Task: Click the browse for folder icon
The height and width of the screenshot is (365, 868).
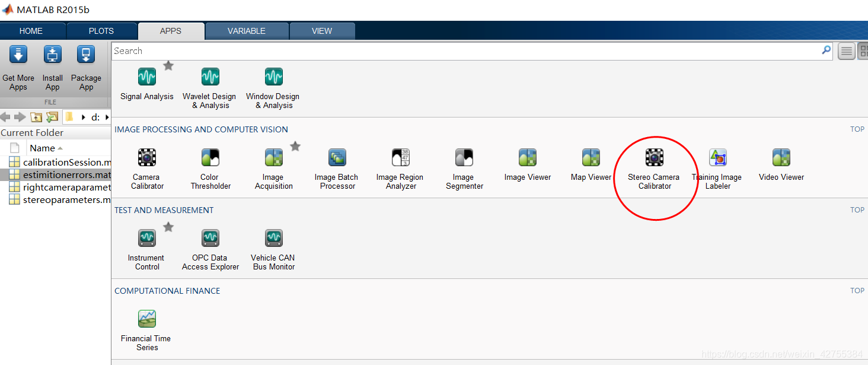Action: [x=53, y=117]
